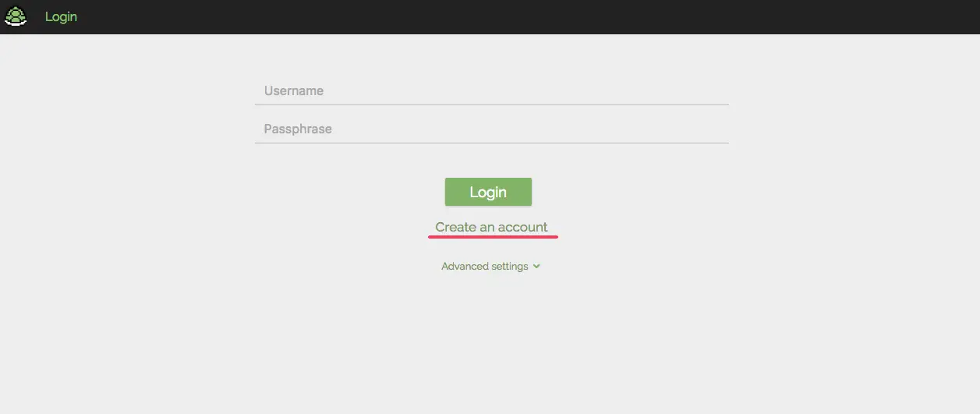
Task: Focus the Passphrase input field
Action: [x=491, y=129]
